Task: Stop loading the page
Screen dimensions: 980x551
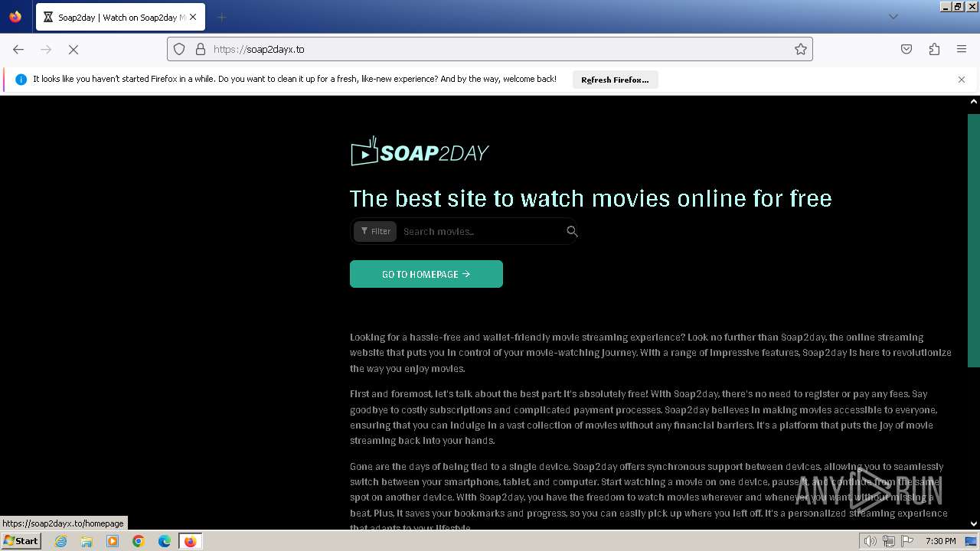Action: pyautogui.click(x=73, y=49)
